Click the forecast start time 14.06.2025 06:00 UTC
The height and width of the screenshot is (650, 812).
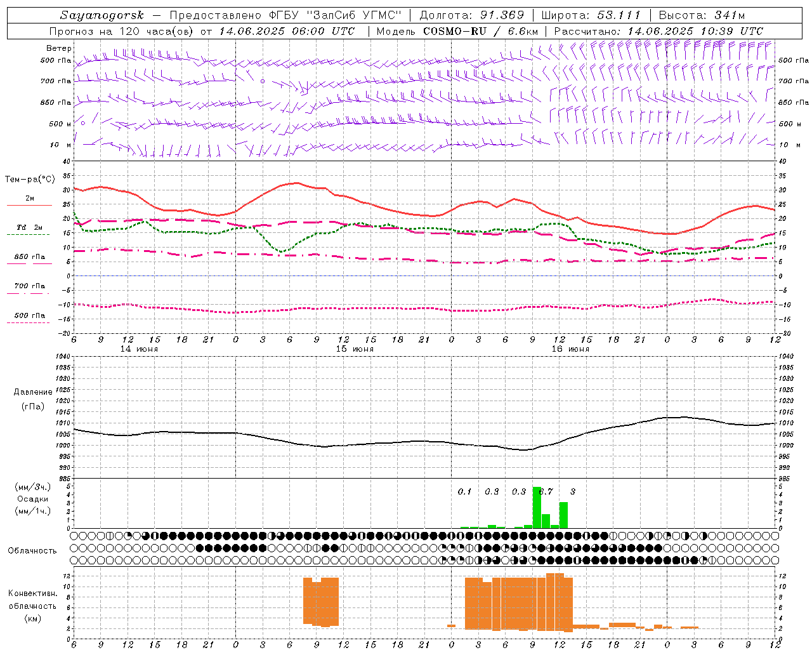[286, 31]
